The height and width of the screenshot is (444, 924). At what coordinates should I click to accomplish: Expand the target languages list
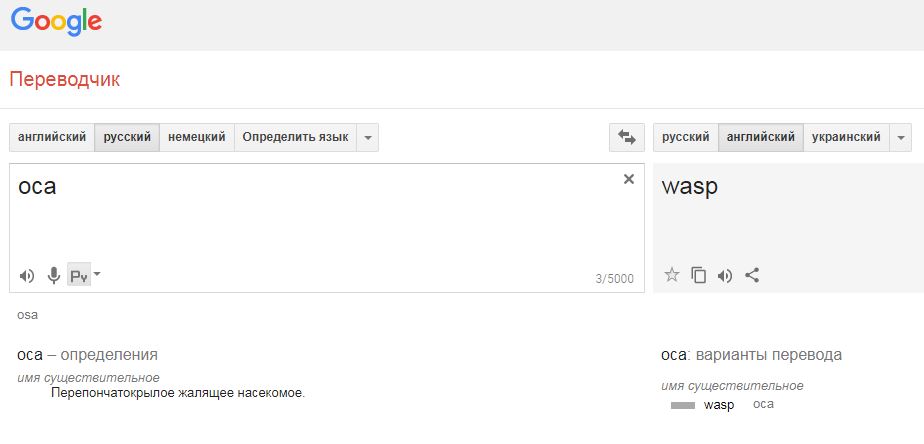(900, 137)
